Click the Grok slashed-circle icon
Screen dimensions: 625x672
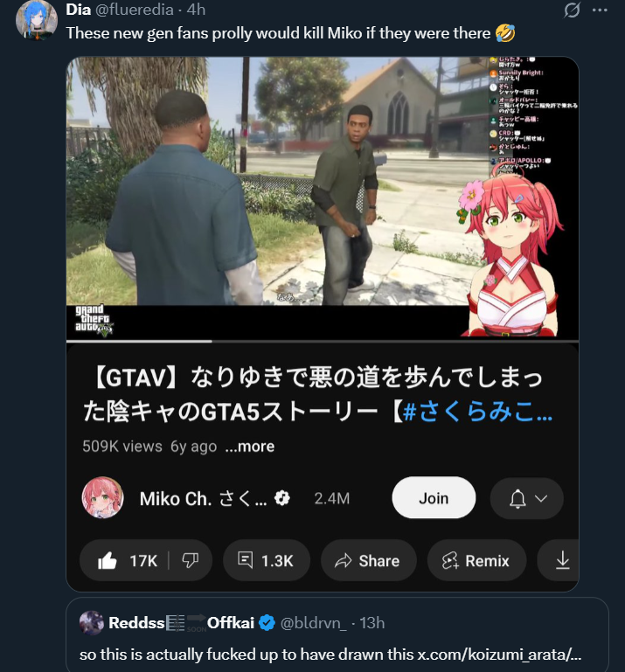pyautogui.click(x=572, y=10)
